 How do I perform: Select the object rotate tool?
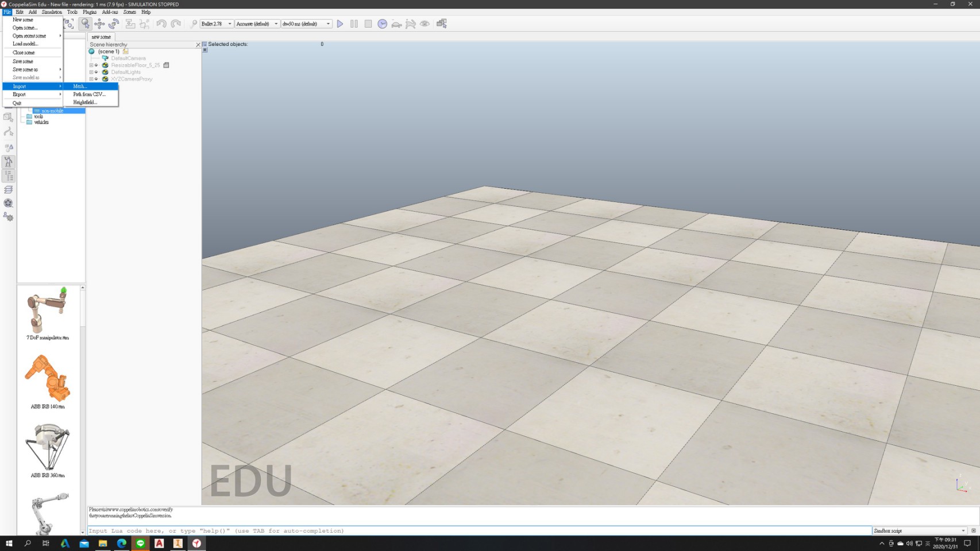coord(114,24)
